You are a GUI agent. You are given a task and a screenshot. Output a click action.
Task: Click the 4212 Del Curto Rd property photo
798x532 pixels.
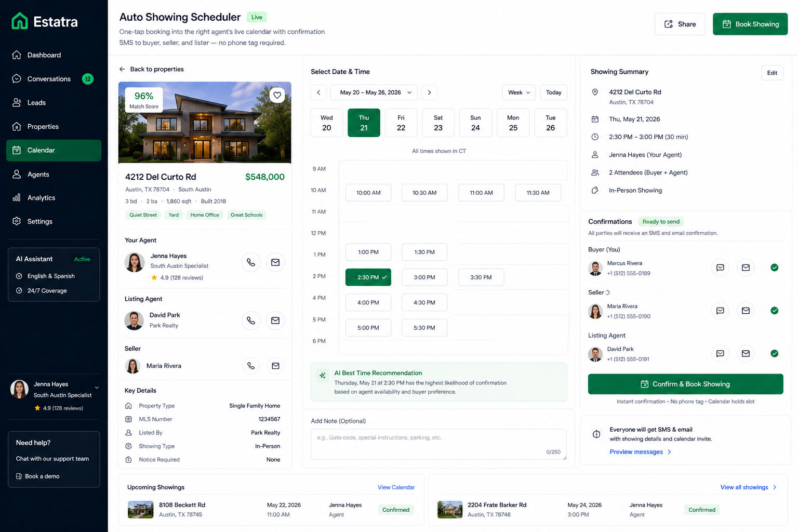pos(205,122)
